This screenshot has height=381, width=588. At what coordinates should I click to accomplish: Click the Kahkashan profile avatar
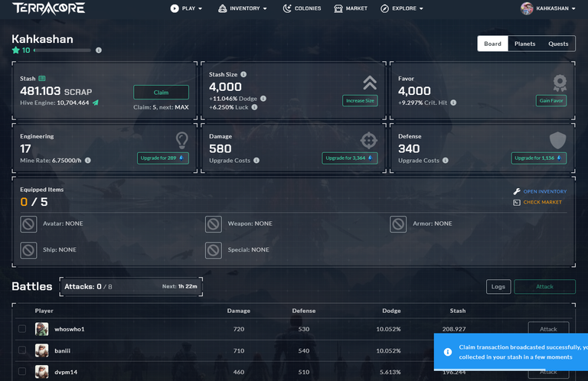coord(527,8)
